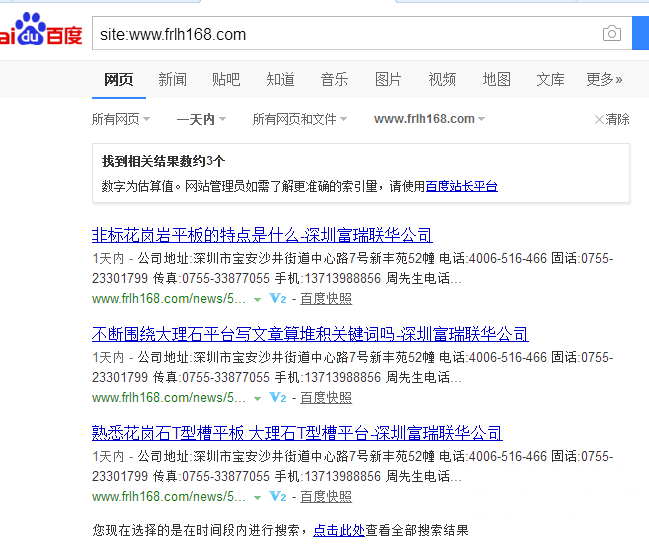Expand 所有网页和文件 dropdown

(x=300, y=119)
